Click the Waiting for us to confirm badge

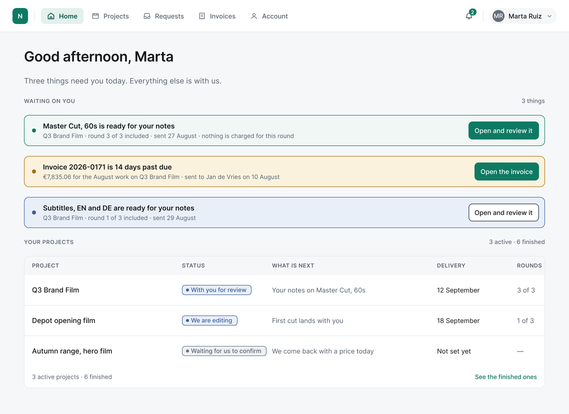[x=224, y=351]
